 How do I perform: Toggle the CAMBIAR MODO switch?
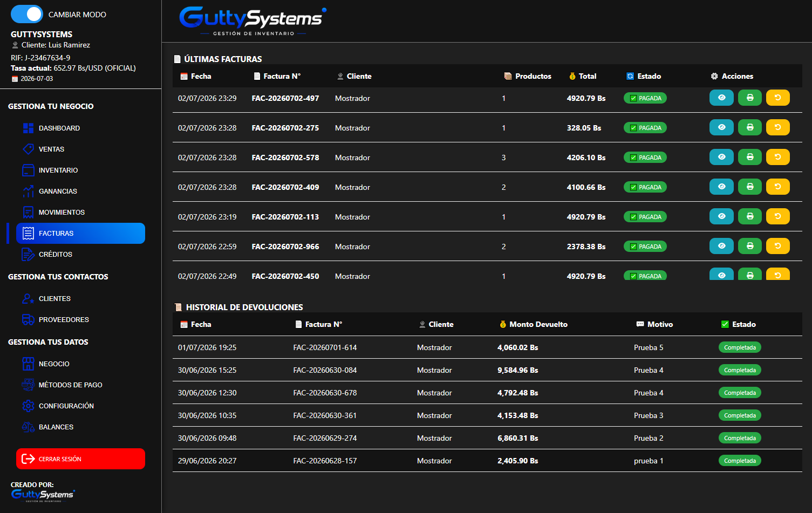point(27,15)
